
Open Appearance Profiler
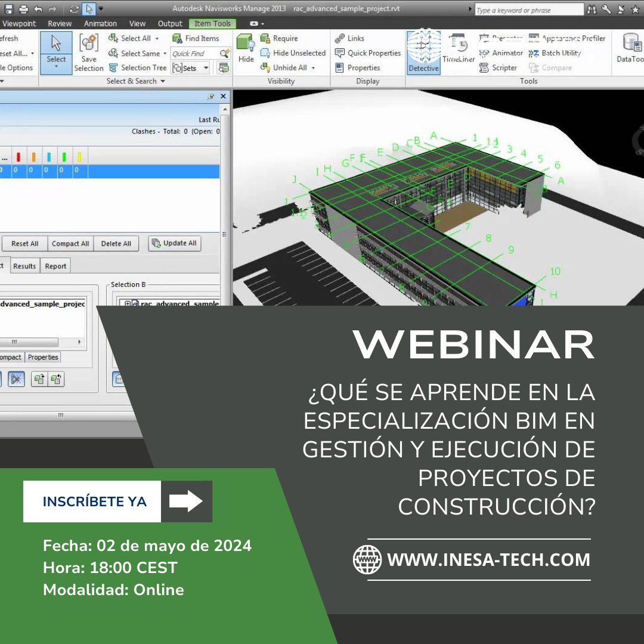[567, 38]
